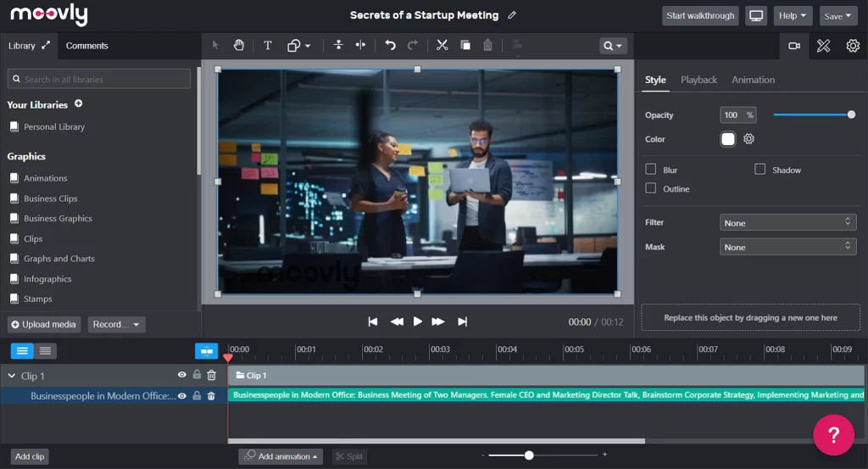Open the camera properties panel
The width and height of the screenshot is (868, 469).
[x=794, y=46]
